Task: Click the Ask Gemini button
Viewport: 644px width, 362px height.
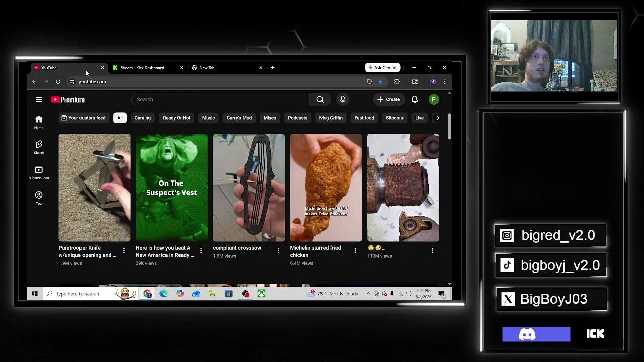Action: [x=383, y=68]
